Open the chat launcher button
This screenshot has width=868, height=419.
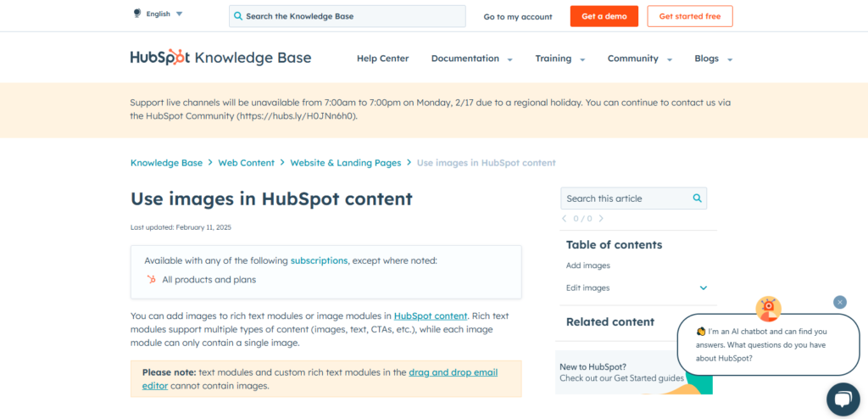click(843, 399)
